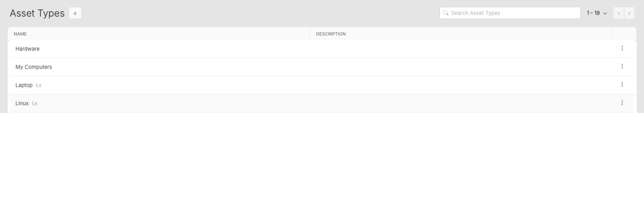Screen dimensions: 644x207
Task: Click the DESCRIPTION column header
Action: pos(331,34)
